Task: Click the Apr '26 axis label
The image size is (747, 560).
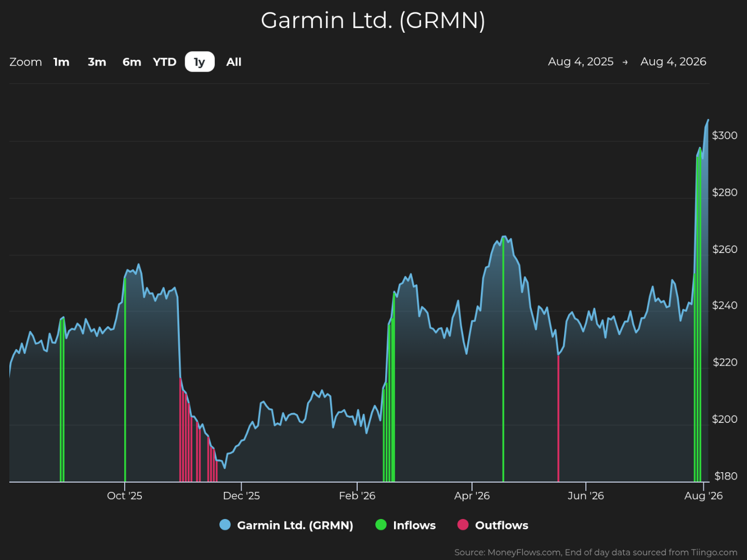Action: (x=472, y=496)
